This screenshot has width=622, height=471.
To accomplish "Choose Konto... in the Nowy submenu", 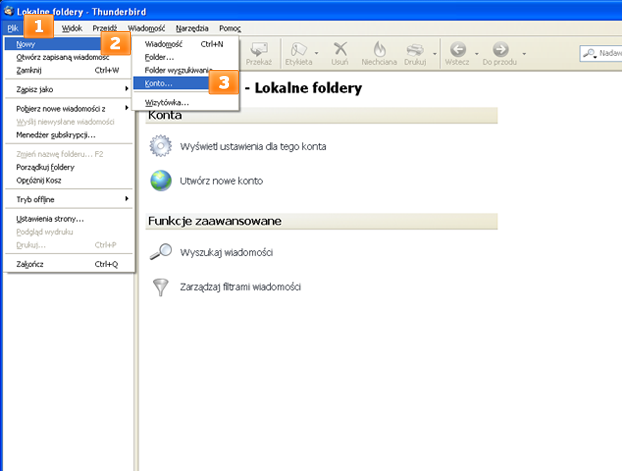I will coord(171,83).
